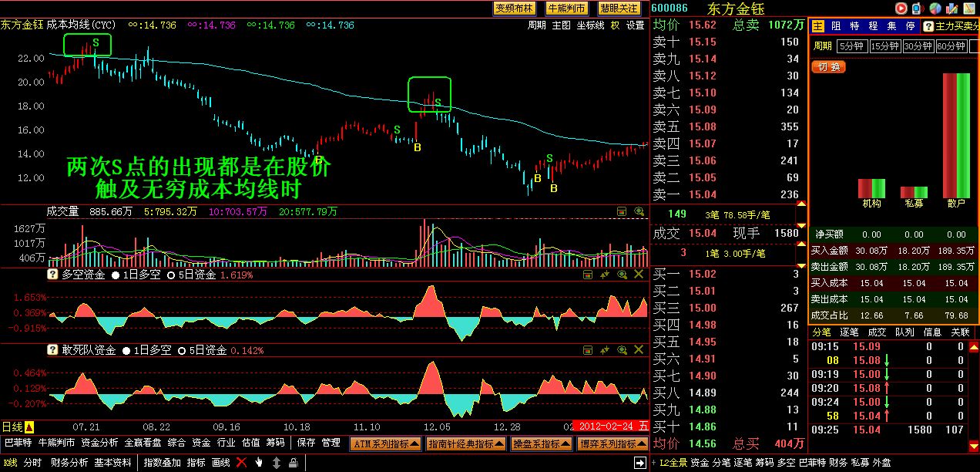Viewport: 980px width, 472px height.
Task: Select 1日多空 radio in 敢死队资金 panel
Action: pos(116,350)
